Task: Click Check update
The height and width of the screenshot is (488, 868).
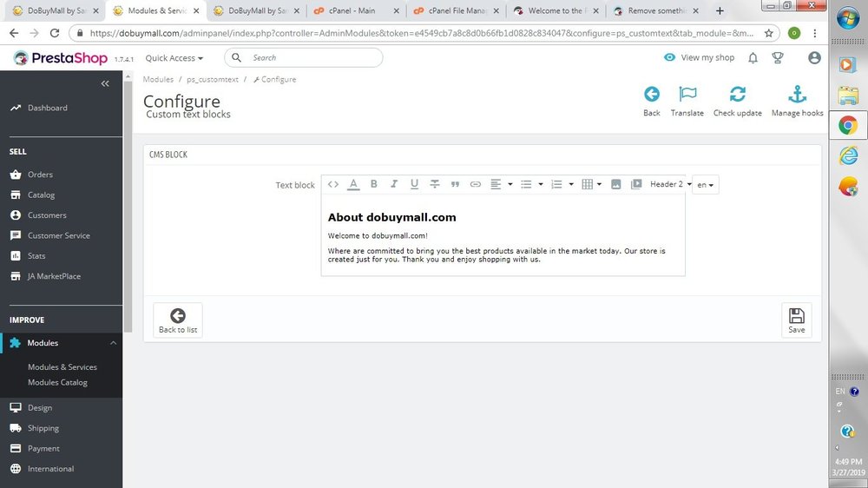Action: click(x=737, y=101)
